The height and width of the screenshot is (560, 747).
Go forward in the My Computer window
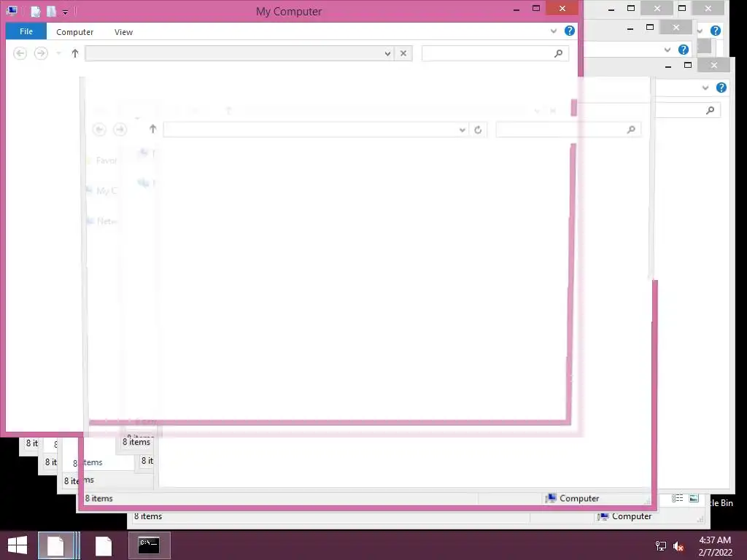(41, 53)
